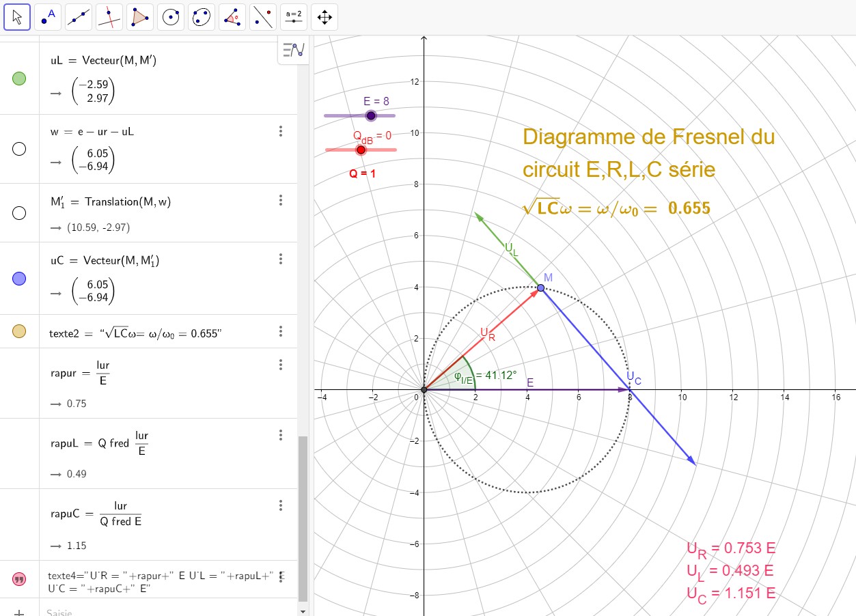
Task: Click the Saisie input field
Action: coord(164,612)
